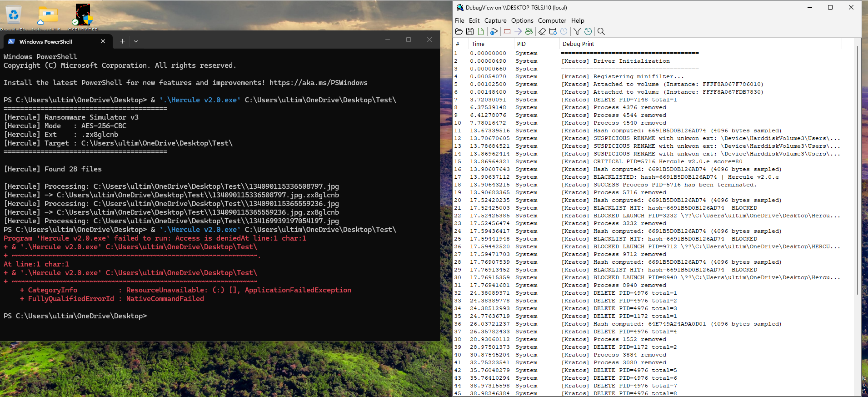Click the Debug Print column header
This screenshot has width=868, height=397.
[701, 44]
